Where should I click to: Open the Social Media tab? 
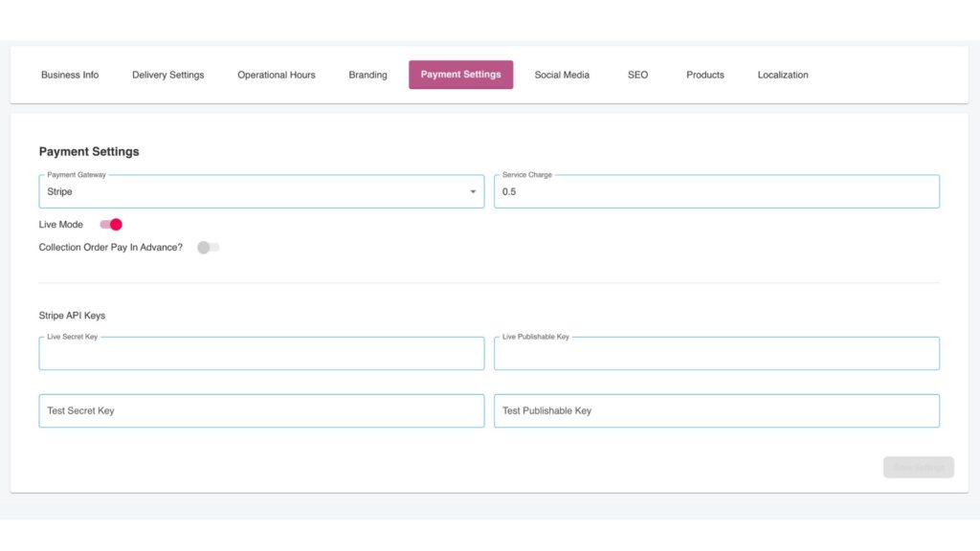[562, 75]
